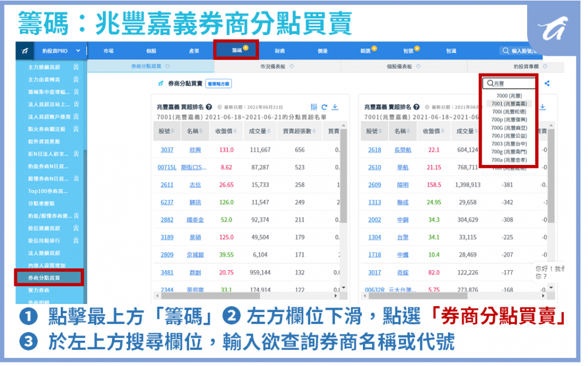Close the 豹投資專欄 tab
The width and height of the screenshot is (588, 366).
pos(545,66)
